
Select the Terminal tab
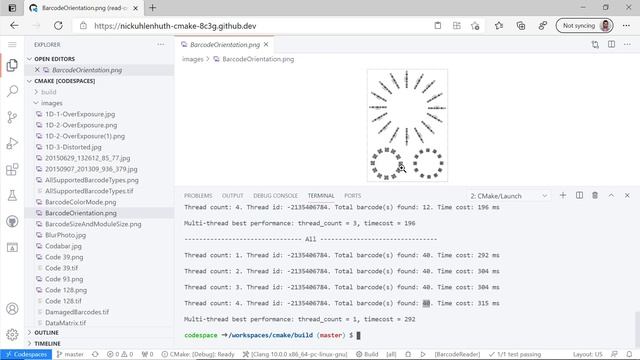(321, 196)
